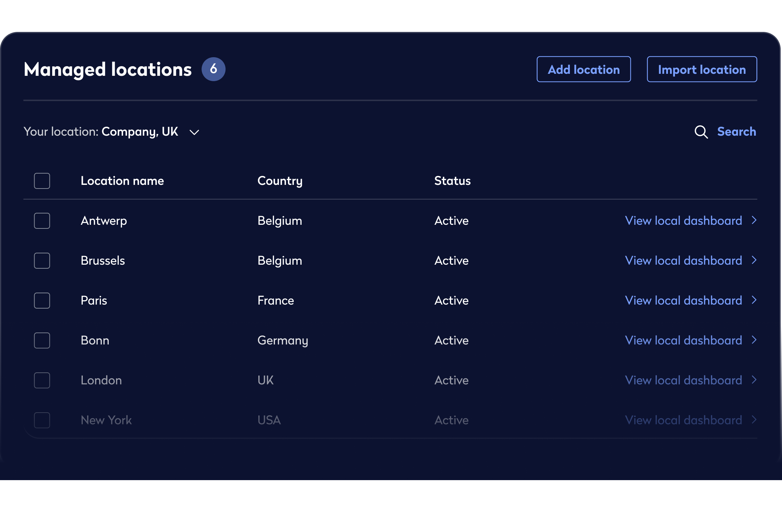This screenshot has width=782, height=532.
Task: Click the Paris location name
Action: [94, 301]
